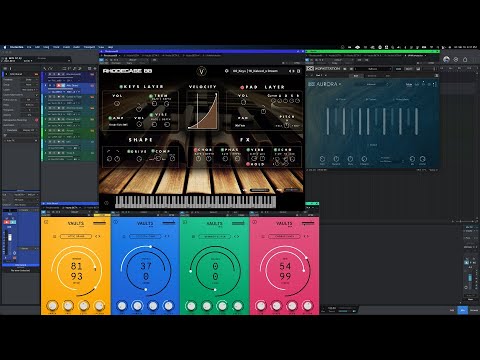The width and height of the screenshot is (480, 360).
Task: Open hamburger menu icon in yellow Vaults
Action: coord(55,236)
